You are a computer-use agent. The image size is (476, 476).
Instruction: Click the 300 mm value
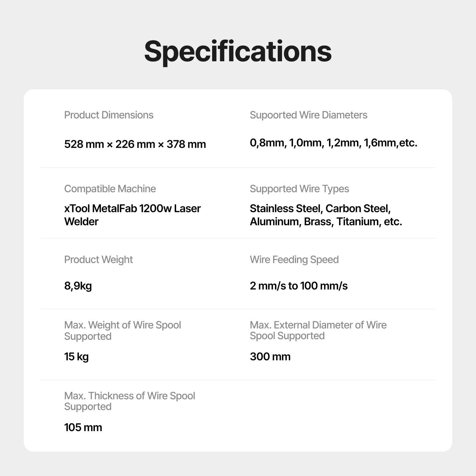pos(270,357)
